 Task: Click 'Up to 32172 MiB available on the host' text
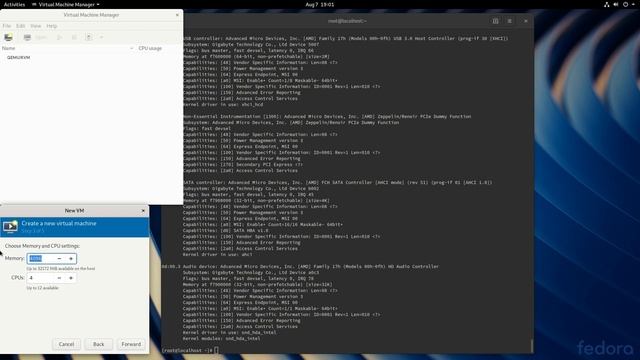point(61,269)
